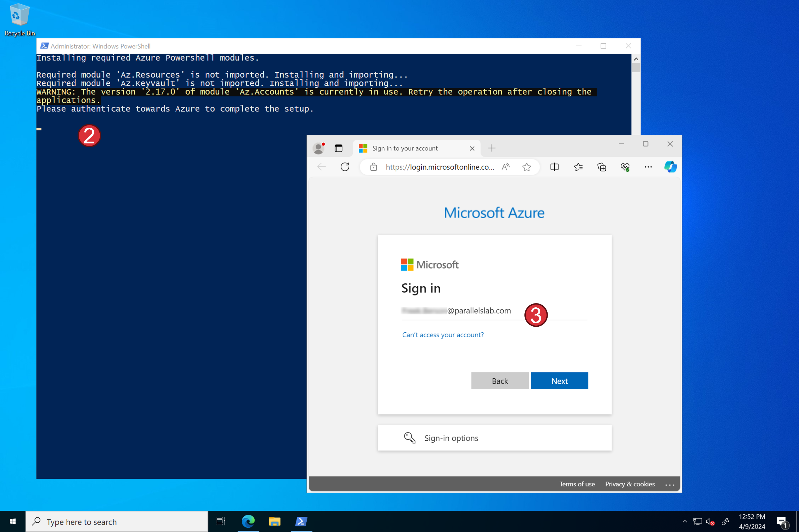Click PowerShell scrollbar up arrow
Viewport: 799px width, 532px height.
point(636,59)
